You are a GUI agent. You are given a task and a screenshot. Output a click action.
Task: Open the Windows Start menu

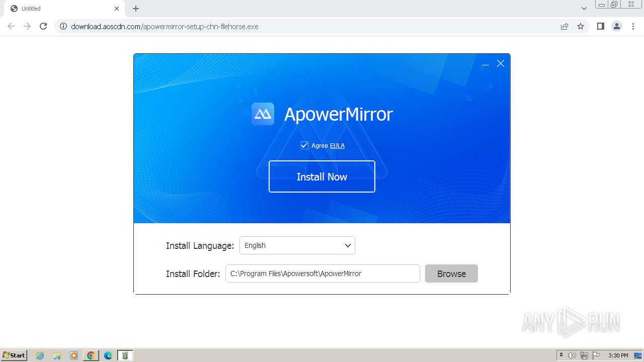pyautogui.click(x=14, y=355)
